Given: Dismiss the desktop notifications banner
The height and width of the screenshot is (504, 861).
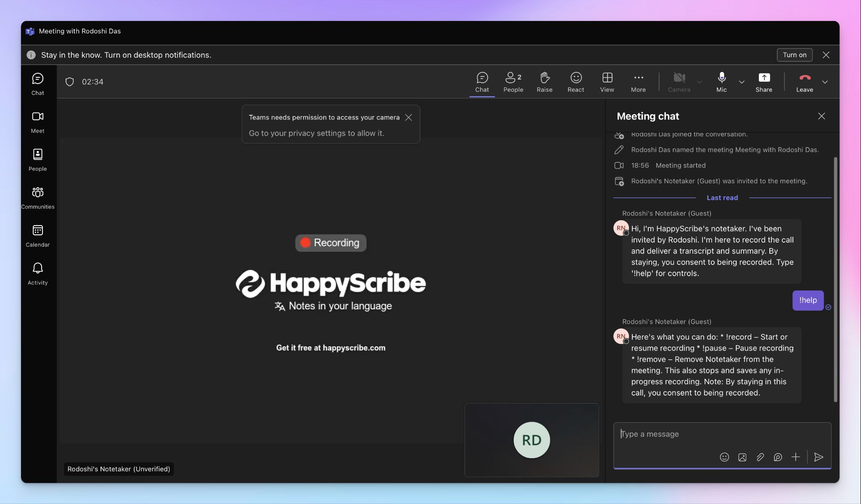Looking at the screenshot, I should [x=826, y=55].
